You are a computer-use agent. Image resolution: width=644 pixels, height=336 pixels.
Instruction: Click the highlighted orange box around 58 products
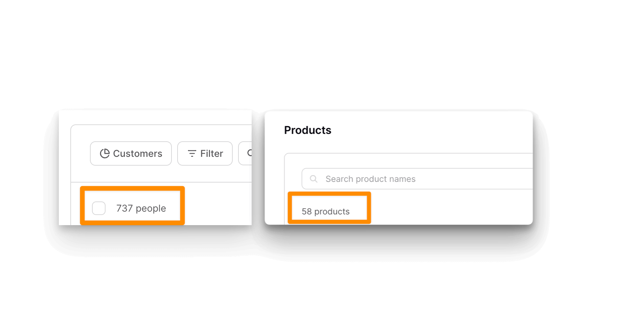(x=329, y=208)
